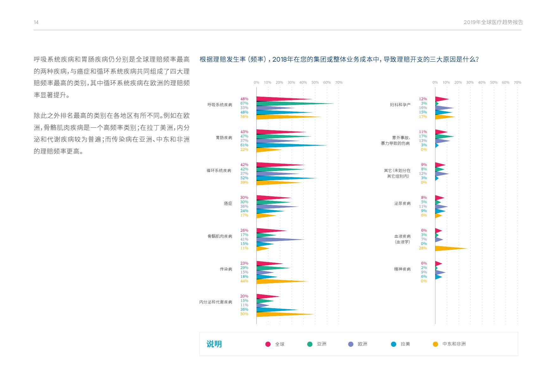Click the green 亚洲 legend dot
Viewport: 555px width, 392px height.
(x=310, y=344)
